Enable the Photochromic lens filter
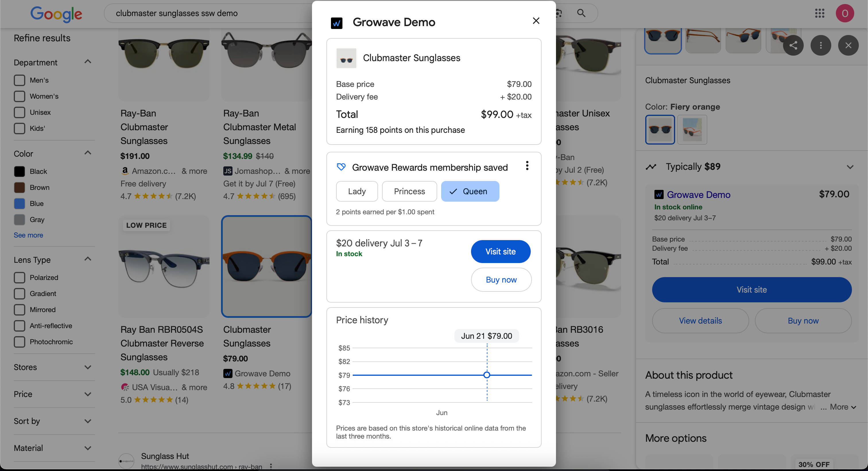The image size is (868, 471). coord(20,342)
